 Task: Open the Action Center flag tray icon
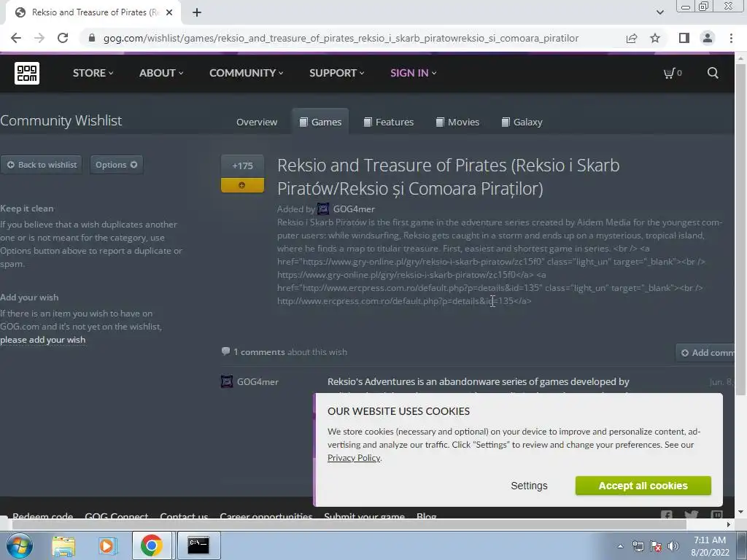[656, 546]
